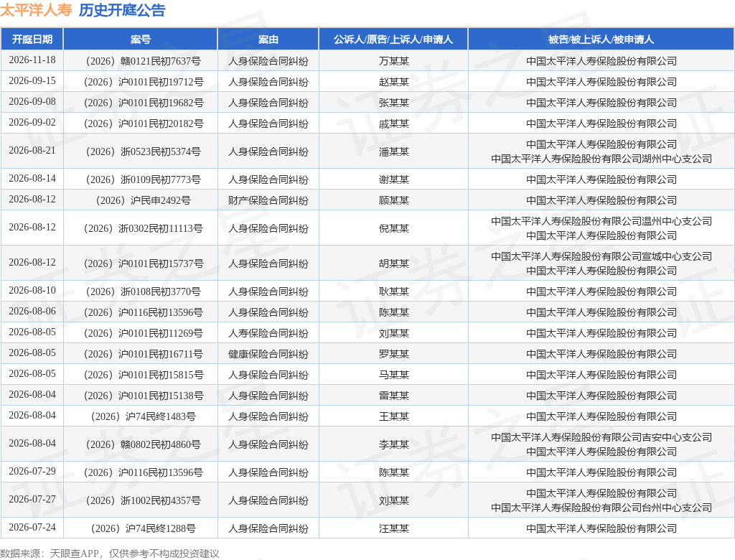Select case (2026)沪民申2492号

[x=143, y=201]
